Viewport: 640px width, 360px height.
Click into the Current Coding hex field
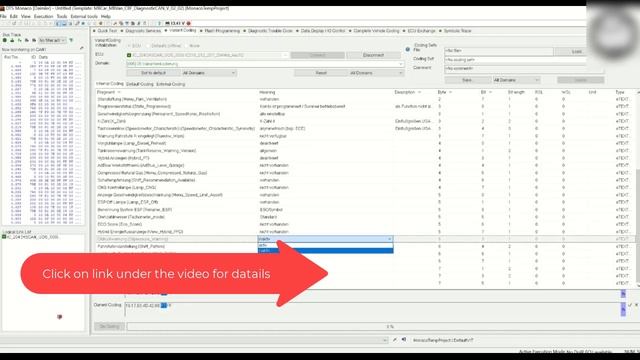[372, 309]
